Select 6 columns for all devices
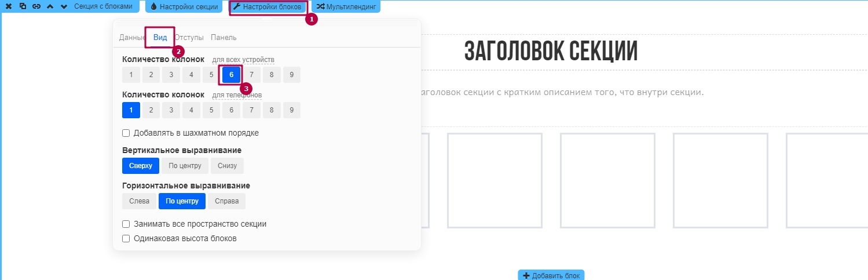This screenshot has height=280, width=868. 232,75
